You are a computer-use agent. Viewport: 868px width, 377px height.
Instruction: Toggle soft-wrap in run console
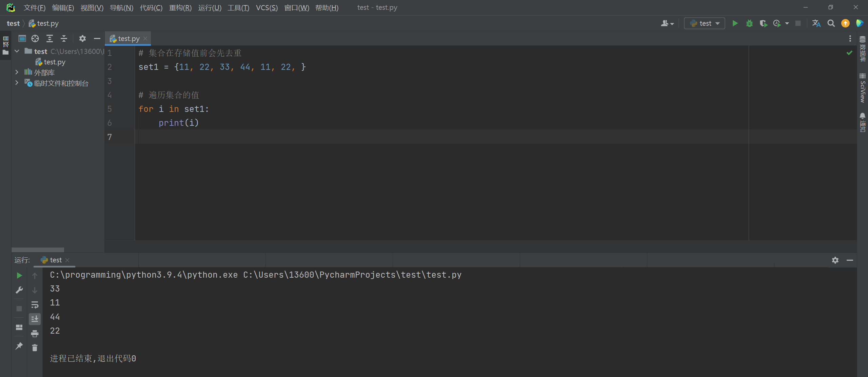[x=35, y=305]
